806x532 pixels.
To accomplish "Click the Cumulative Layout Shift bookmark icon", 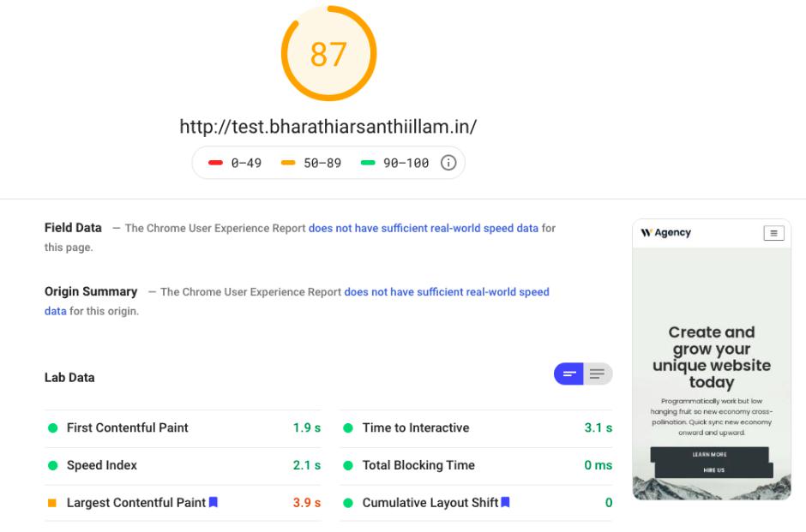I will point(506,503).
